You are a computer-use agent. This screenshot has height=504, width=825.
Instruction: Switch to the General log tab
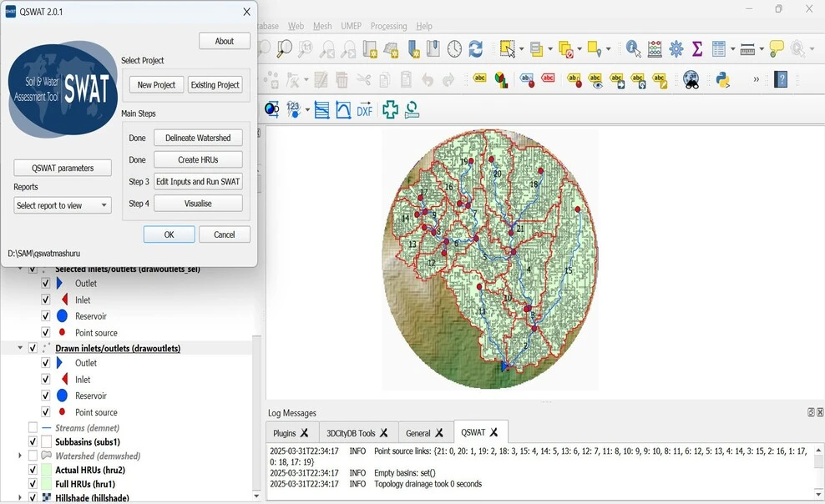tap(418, 433)
